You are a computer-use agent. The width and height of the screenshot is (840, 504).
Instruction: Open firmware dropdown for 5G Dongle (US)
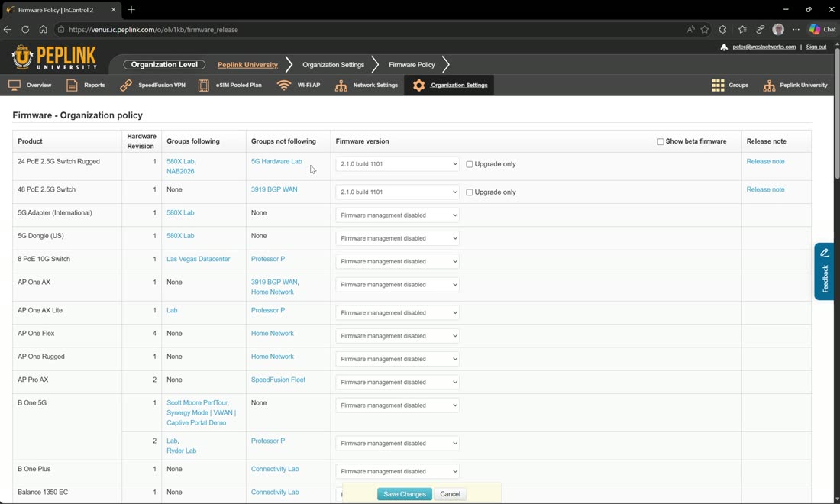pyautogui.click(x=398, y=238)
